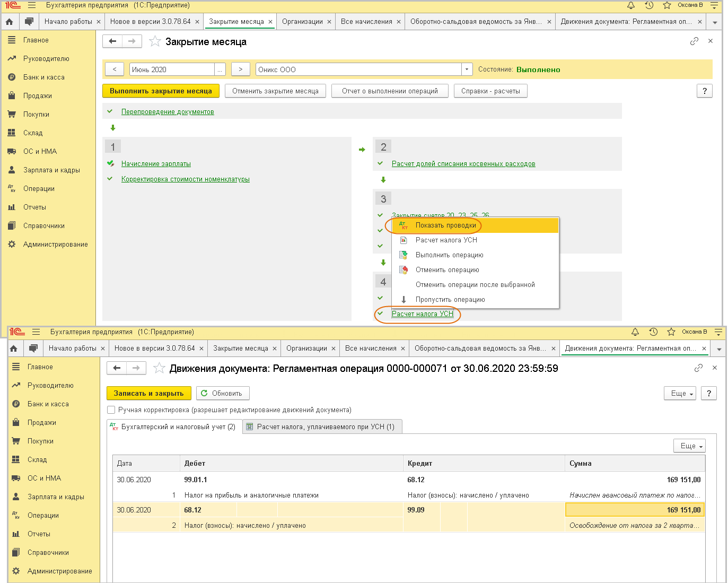The image size is (728, 583).
Task: Open Еще menu next to help button
Action: click(x=680, y=393)
